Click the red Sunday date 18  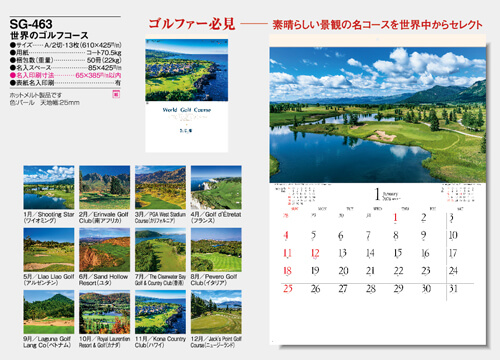287,271
